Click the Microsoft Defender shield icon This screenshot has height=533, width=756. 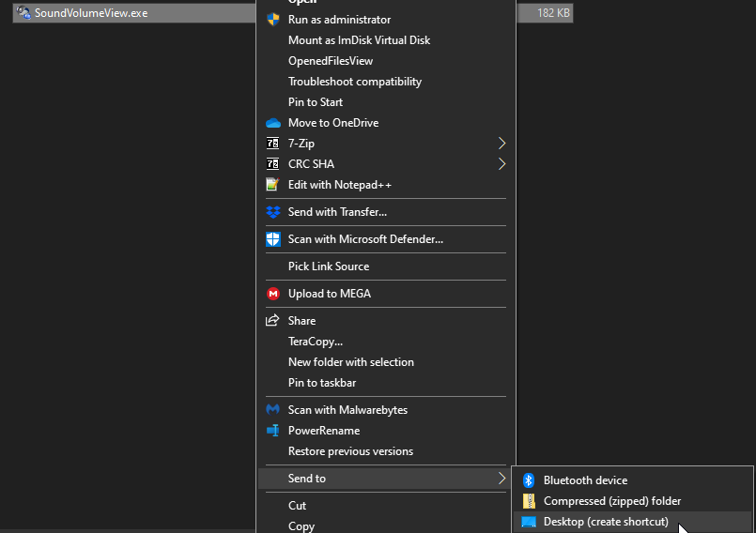tap(273, 239)
